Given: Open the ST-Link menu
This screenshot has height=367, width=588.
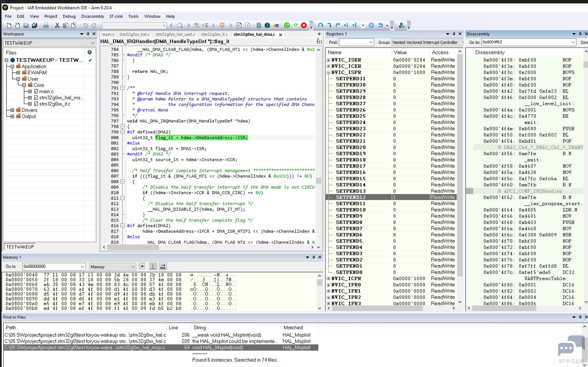Looking at the screenshot, I should (116, 16).
